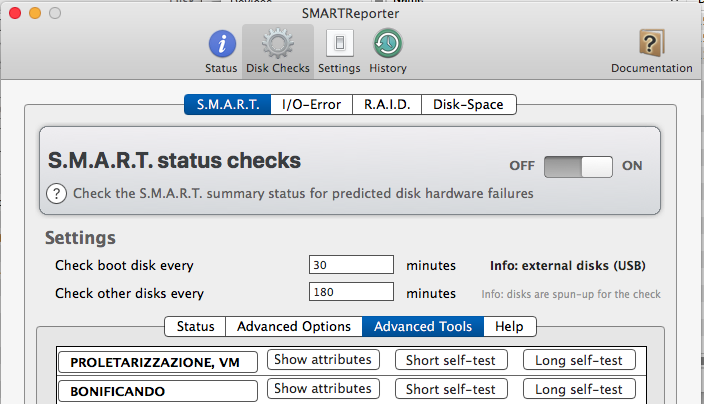This screenshot has width=704, height=404.
Task: Open the Status toolbar icon
Action: [x=221, y=44]
